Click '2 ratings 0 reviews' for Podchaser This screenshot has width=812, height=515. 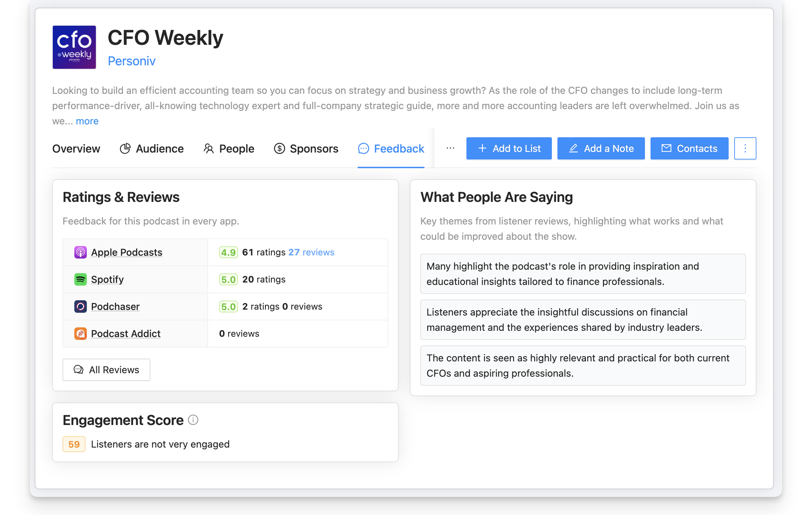(282, 306)
